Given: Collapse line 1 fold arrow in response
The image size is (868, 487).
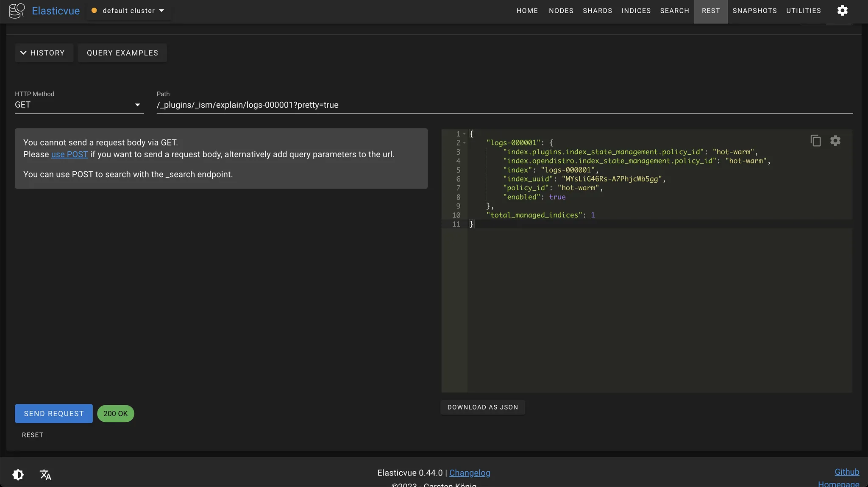Looking at the screenshot, I should point(465,134).
